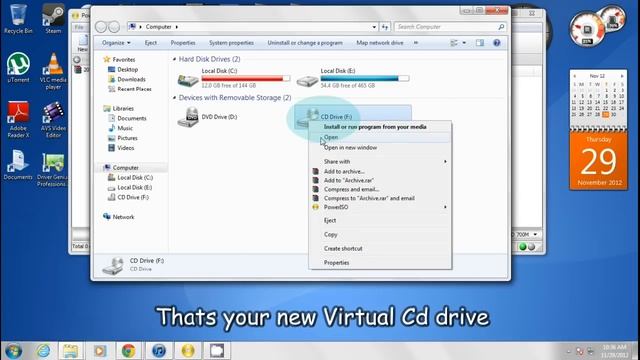Open PowerISO from the taskbar
Viewport: 640px width, 360px height.
(x=188, y=351)
